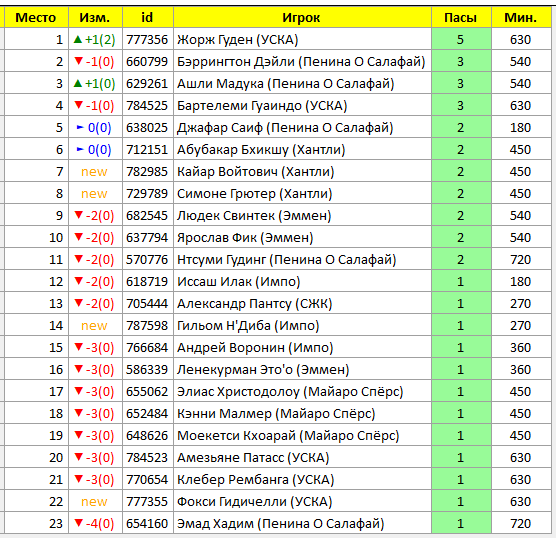
Task: Select cell 'Людек Свинтек (Эммен)'
Action: [302, 215]
